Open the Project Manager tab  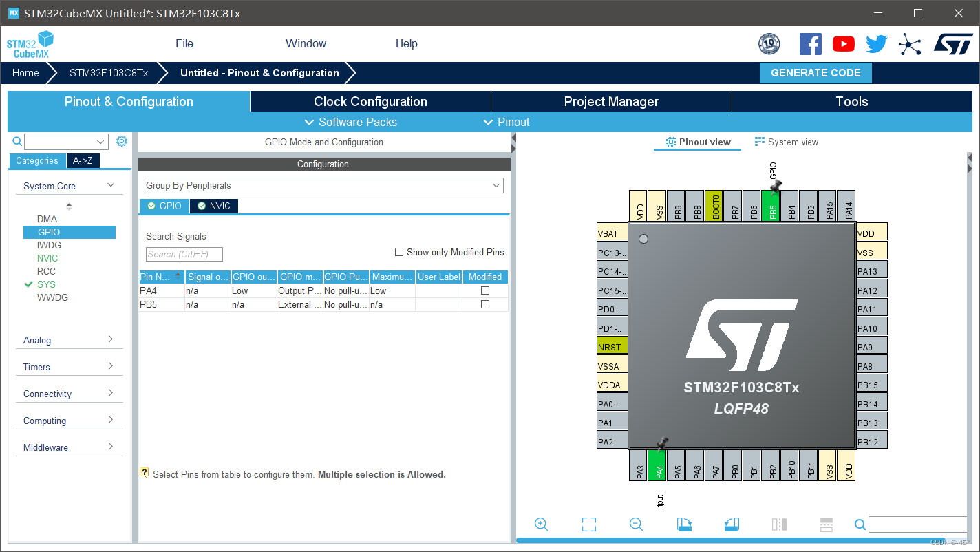click(610, 101)
